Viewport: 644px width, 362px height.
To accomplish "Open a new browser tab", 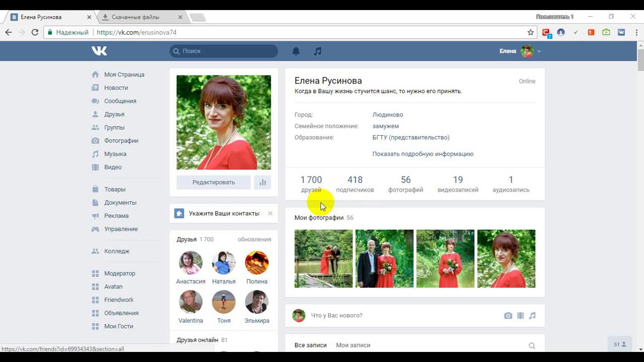I will click(198, 18).
